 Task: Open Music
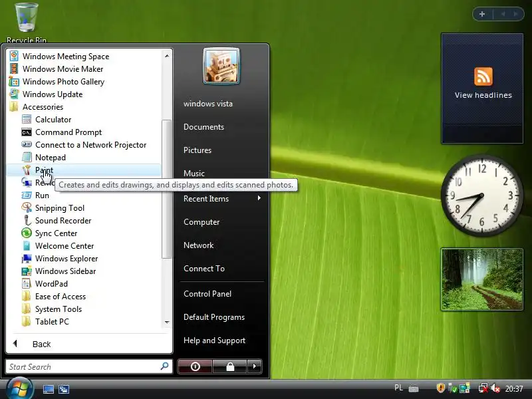[x=194, y=174]
